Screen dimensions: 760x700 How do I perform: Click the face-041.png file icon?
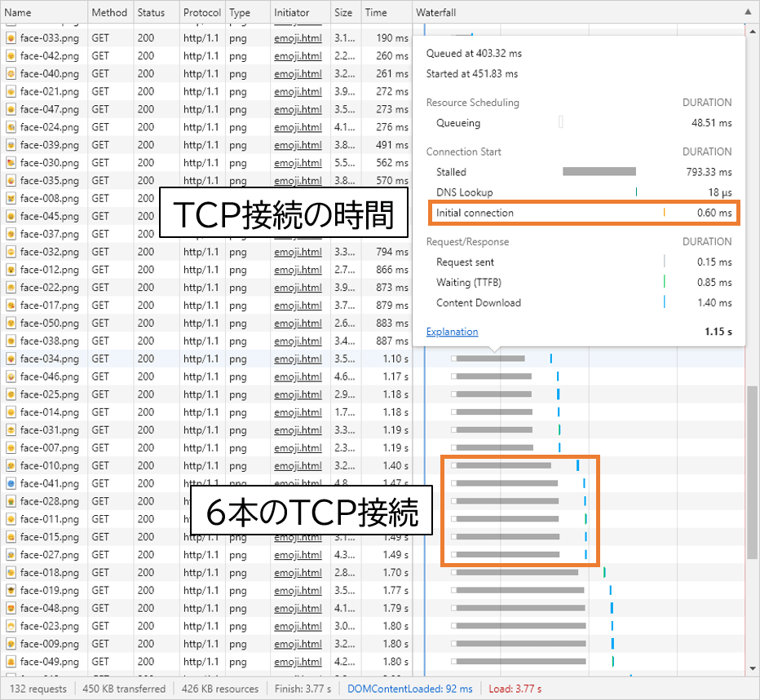(x=11, y=483)
